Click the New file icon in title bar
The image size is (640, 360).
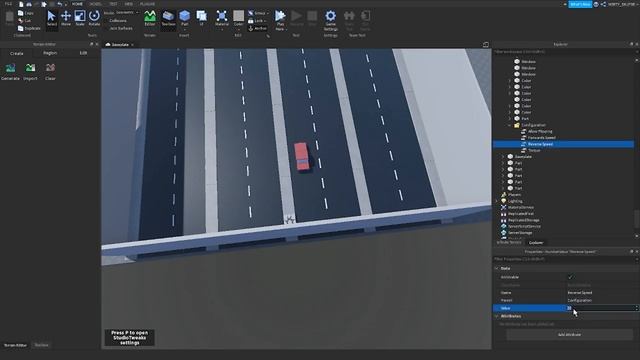tap(21, 4)
